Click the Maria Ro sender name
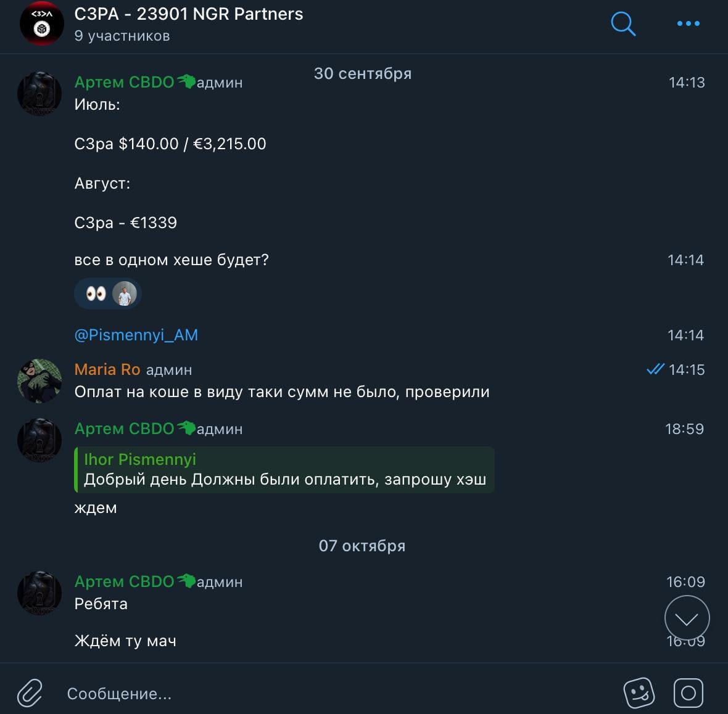The image size is (728, 714). pyautogui.click(x=107, y=369)
